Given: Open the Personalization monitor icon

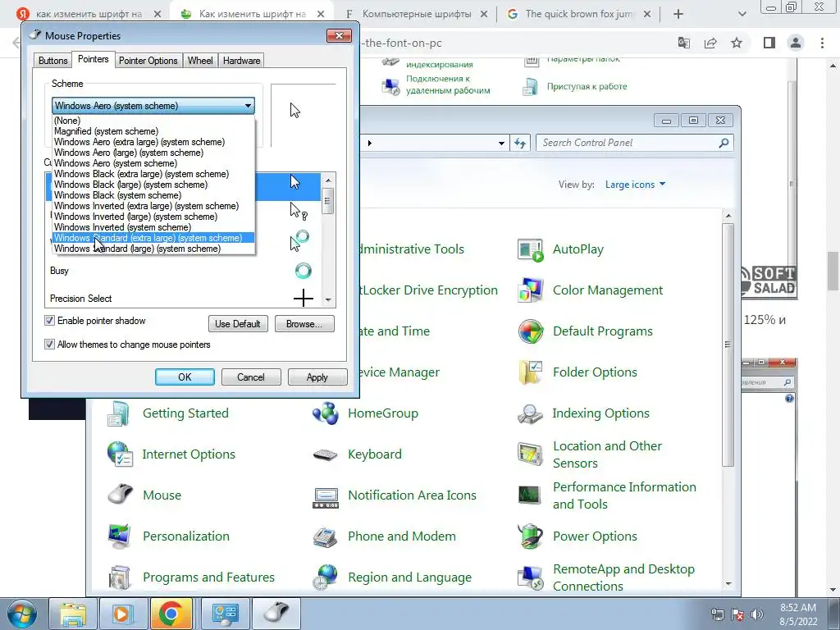Looking at the screenshot, I should click(119, 536).
